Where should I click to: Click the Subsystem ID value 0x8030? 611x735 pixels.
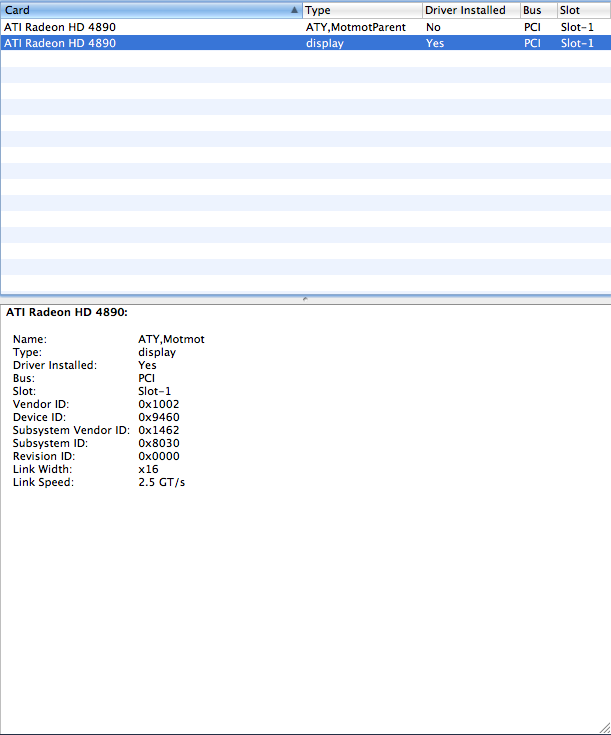point(158,443)
